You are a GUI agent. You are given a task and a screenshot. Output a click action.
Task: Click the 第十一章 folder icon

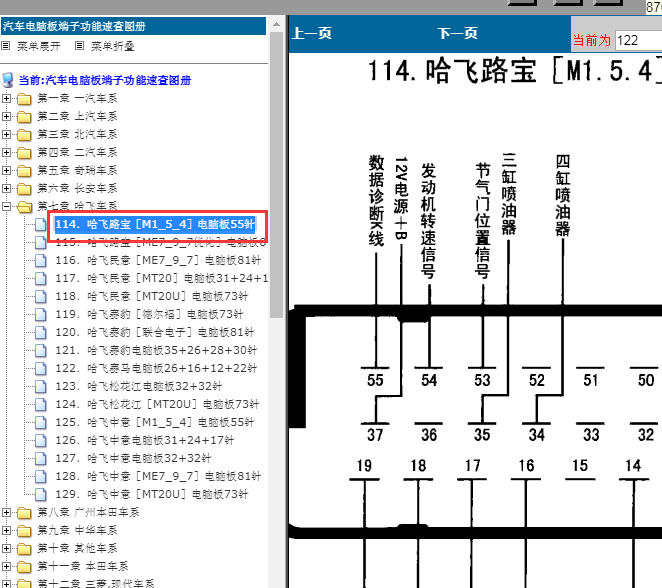[x=24, y=567]
